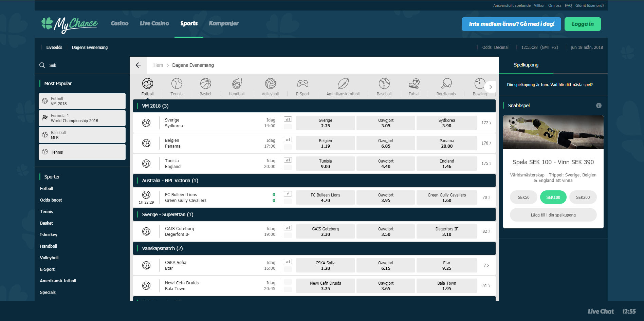Pick England odds 1.46
The width and height of the screenshot is (644, 321).
447,164
